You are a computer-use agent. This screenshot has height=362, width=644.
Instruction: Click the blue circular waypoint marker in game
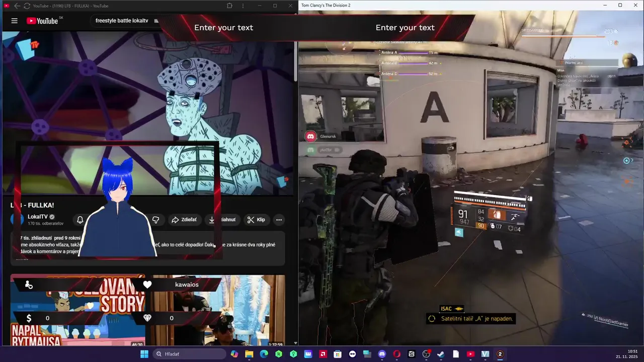(626, 161)
